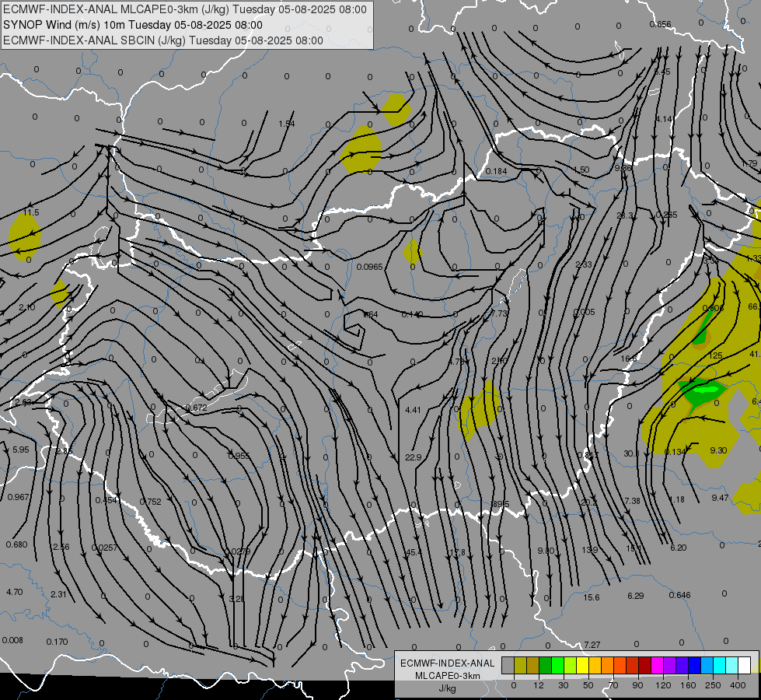Click legend tick label 12
The image size is (761, 700).
538,685
